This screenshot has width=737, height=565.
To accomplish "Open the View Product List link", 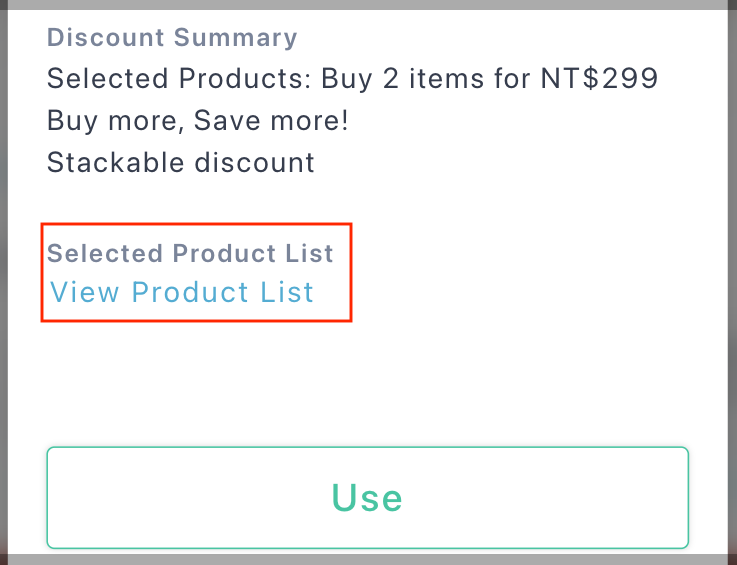I will point(181,292).
